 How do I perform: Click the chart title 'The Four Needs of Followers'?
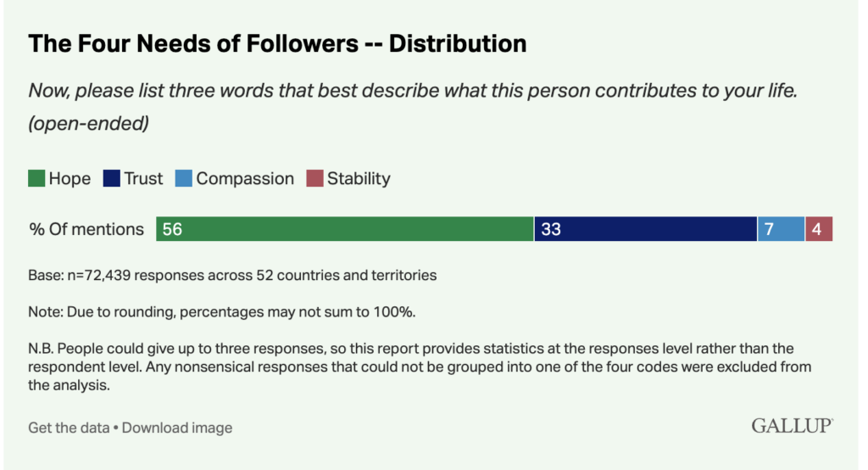click(277, 44)
